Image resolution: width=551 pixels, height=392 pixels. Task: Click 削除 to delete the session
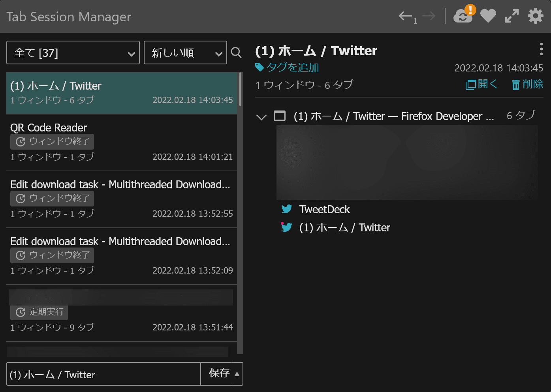click(x=528, y=84)
